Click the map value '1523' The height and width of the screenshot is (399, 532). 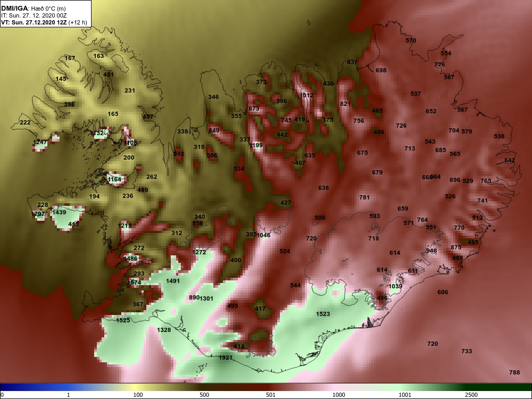[x=323, y=314]
